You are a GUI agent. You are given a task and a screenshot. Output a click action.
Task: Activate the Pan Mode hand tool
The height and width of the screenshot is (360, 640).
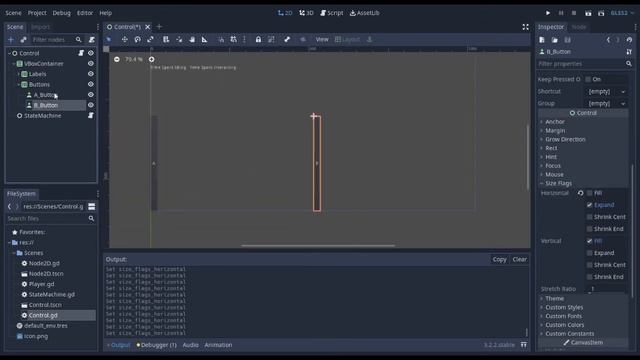pyautogui.click(x=192, y=40)
